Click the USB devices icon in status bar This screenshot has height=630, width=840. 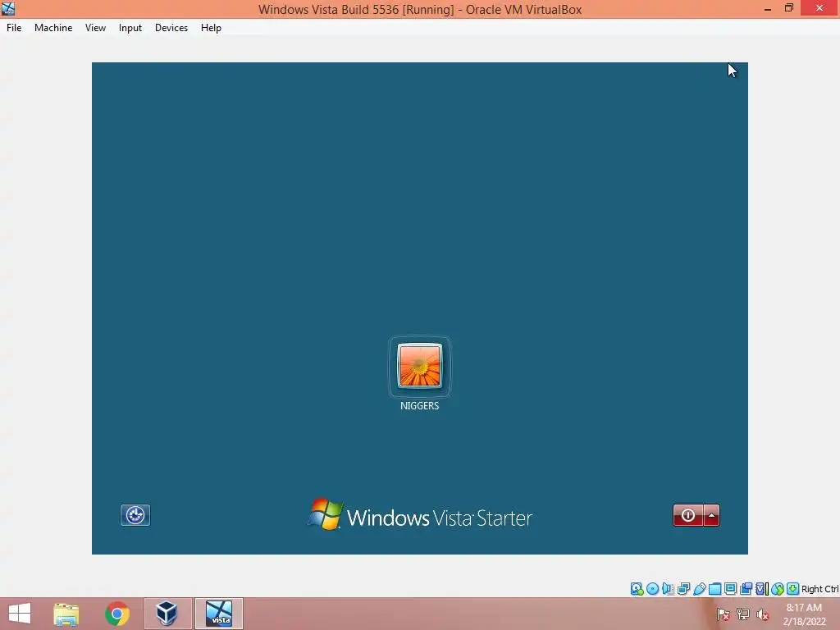click(x=699, y=589)
